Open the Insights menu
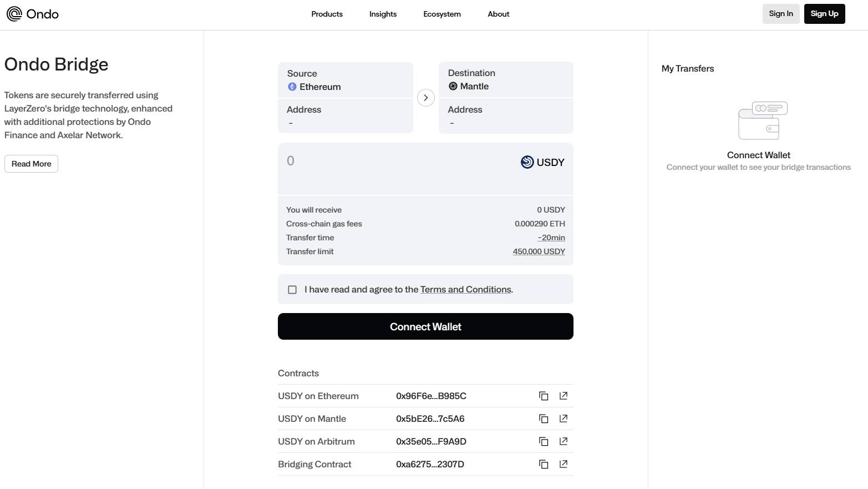Screen dimensions: 868x489 pyautogui.click(x=383, y=14)
